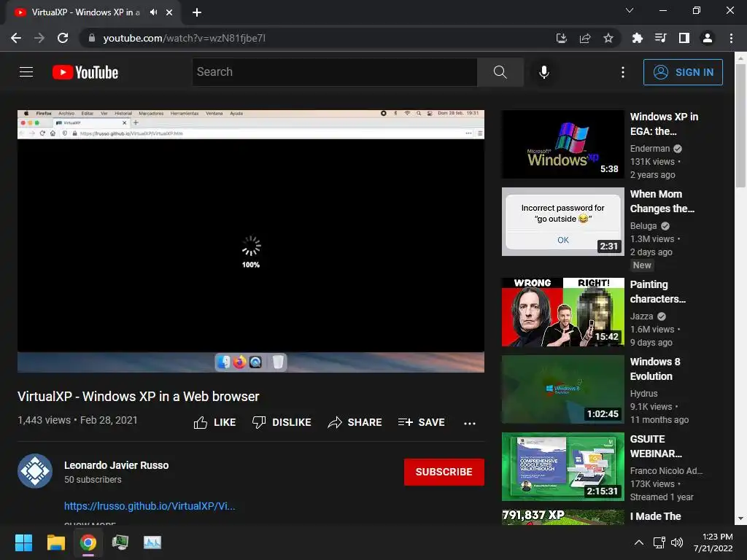Start voice search with microphone icon

click(543, 72)
